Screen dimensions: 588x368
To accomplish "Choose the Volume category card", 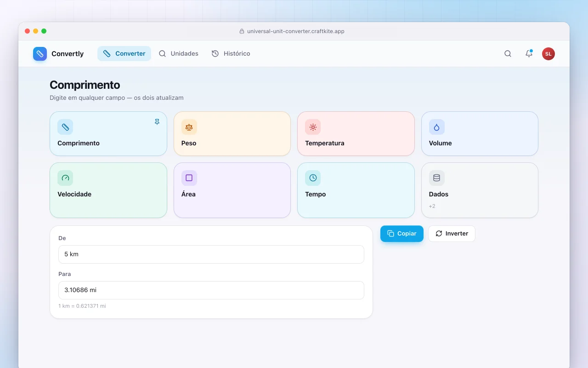I will [x=480, y=134].
